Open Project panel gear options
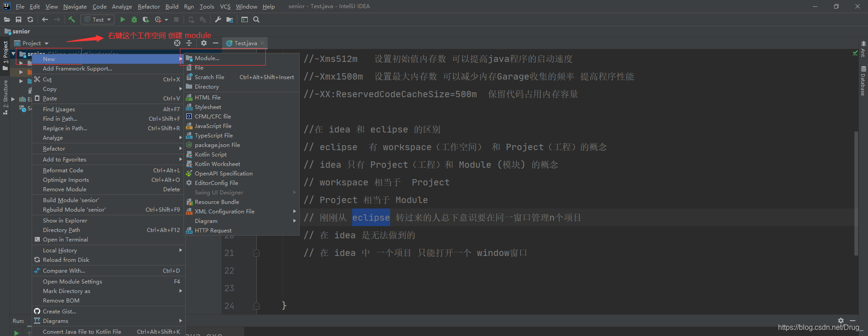868x336 pixels. (204, 43)
